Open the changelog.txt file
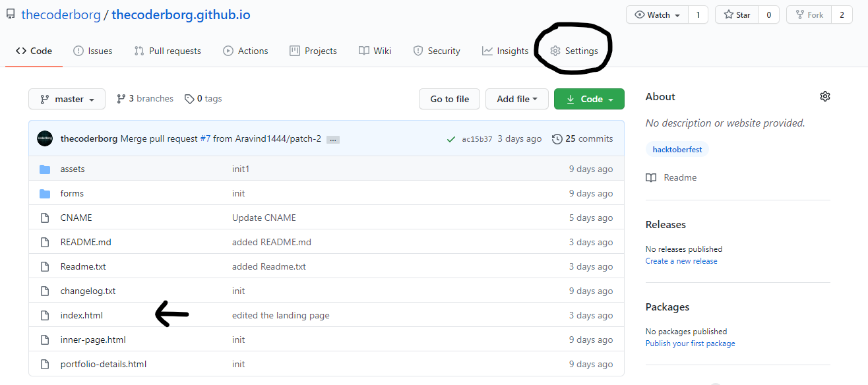868x385 pixels. tap(88, 291)
